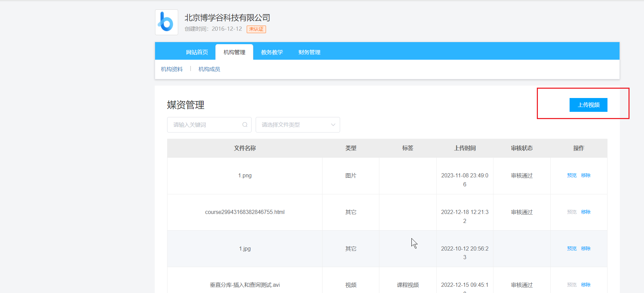Click the 课程视频 tag cell
The width and height of the screenshot is (644, 293).
[408, 285]
